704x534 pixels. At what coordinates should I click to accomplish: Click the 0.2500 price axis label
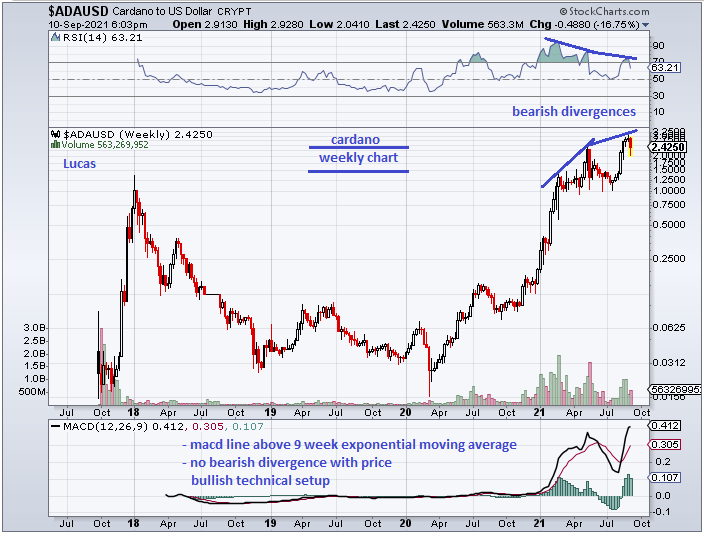[x=669, y=259]
